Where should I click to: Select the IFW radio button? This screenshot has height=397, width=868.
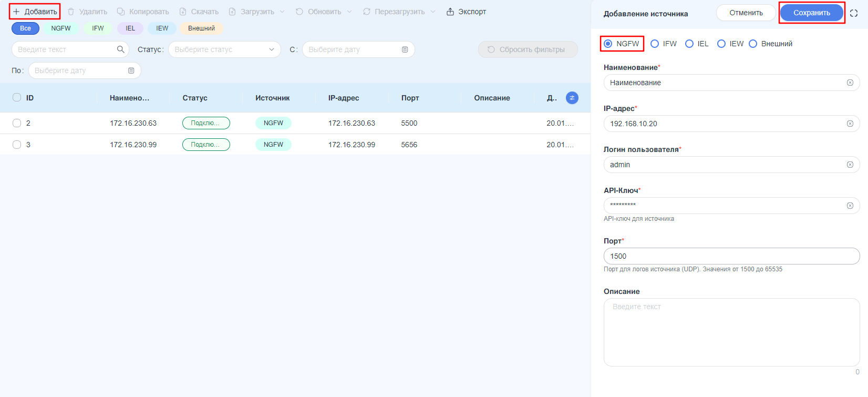pyautogui.click(x=655, y=44)
